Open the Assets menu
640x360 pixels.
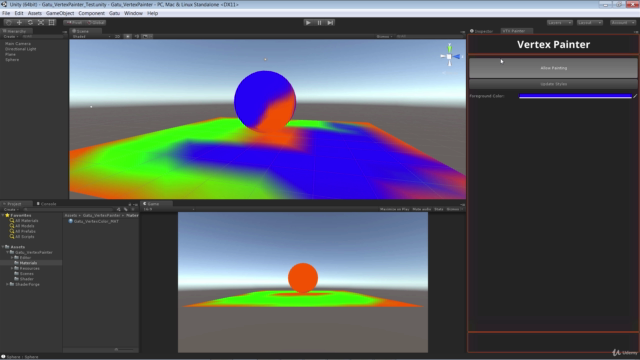(x=35, y=13)
